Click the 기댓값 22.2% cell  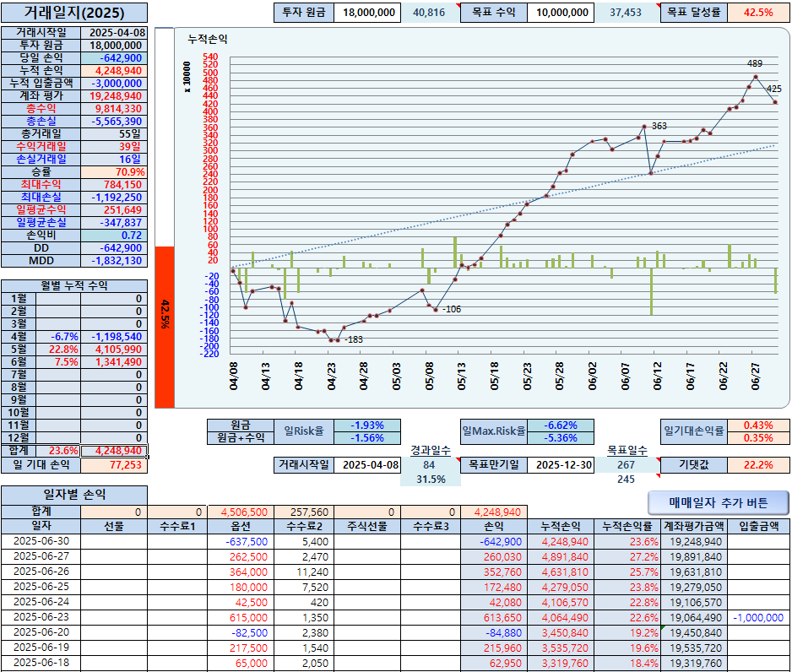pyautogui.click(x=758, y=465)
